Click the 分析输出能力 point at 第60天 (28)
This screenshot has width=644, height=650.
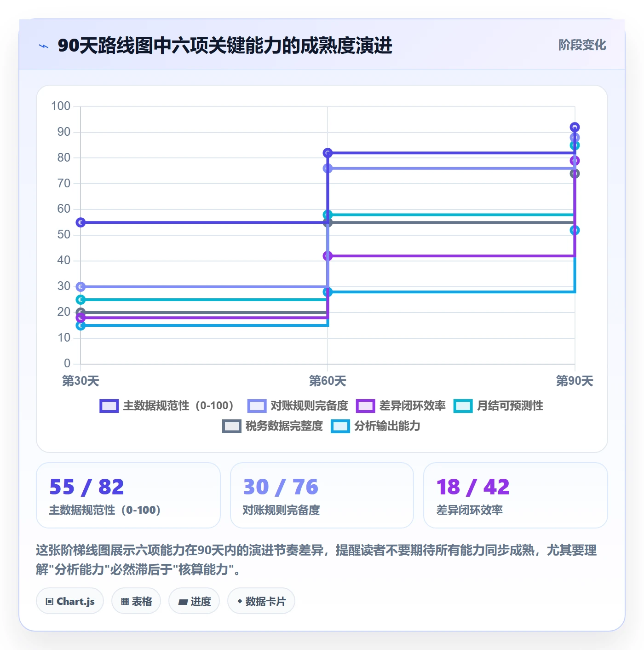tap(328, 292)
